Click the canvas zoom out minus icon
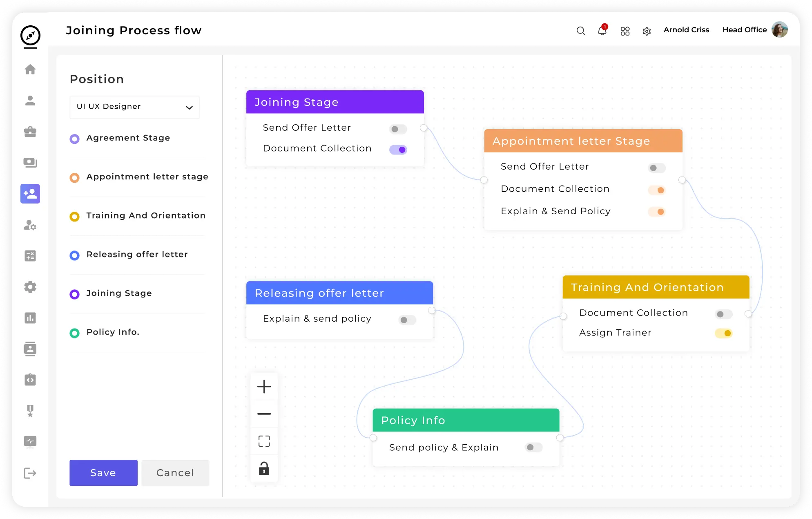 pyautogui.click(x=264, y=414)
